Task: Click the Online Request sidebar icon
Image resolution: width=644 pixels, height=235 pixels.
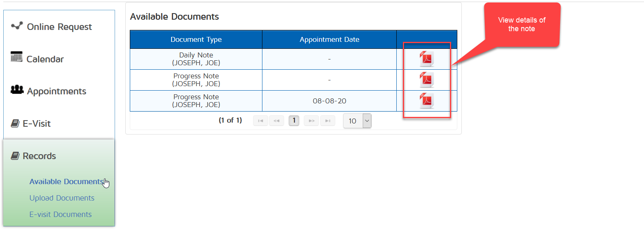Action: pos(17,26)
